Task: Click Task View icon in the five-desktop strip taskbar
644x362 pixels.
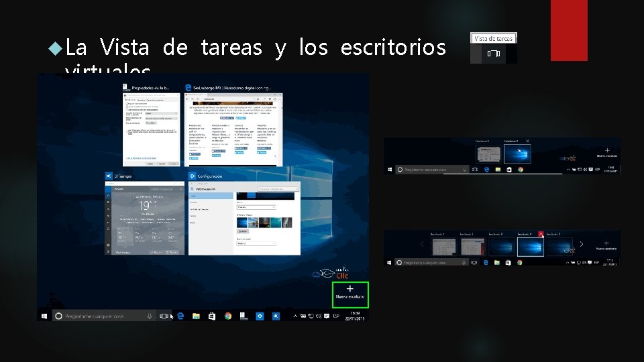Action: click(x=474, y=262)
